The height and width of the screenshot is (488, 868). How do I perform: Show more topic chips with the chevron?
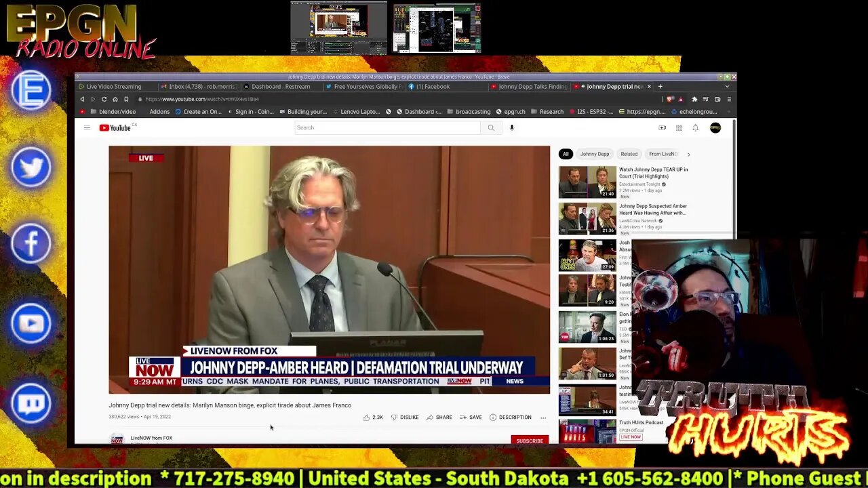[689, 154]
